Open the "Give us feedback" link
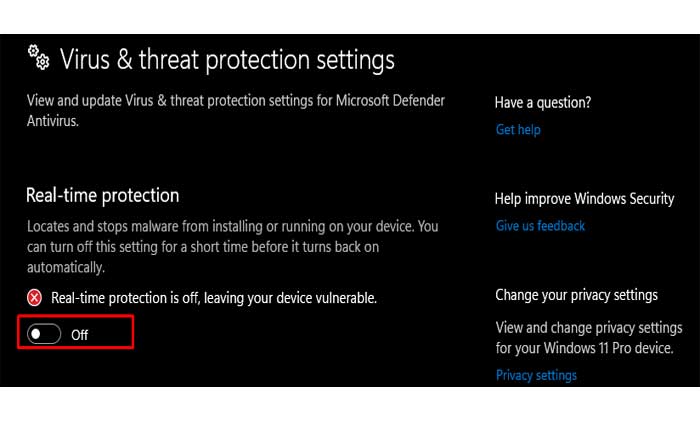 tap(540, 226)
